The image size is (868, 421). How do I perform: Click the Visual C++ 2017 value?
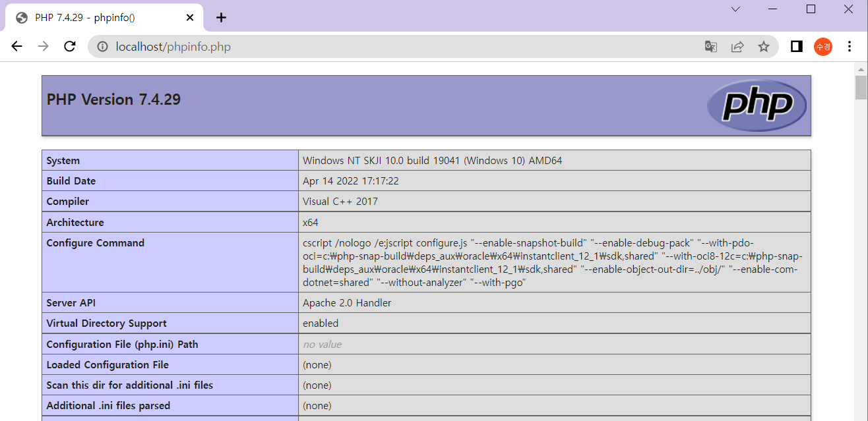(340, 202)
